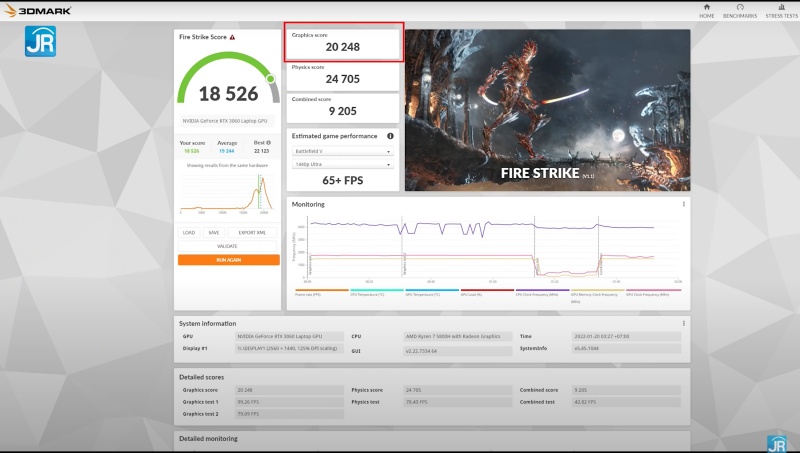The height and width of the screenshot is (453, 800).
Task: Toggle the CPU Clock Frequency legend series
Action: (x=542, y=292)
